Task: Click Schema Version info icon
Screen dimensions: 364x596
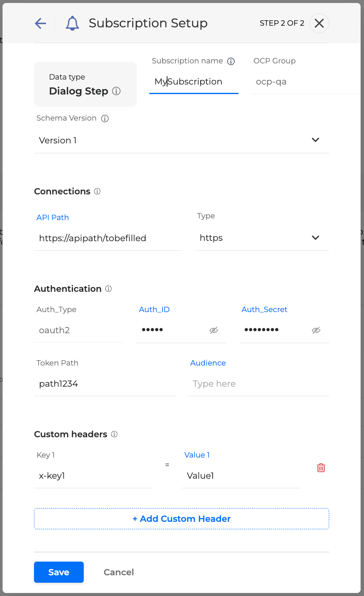Action: (x=105, y=119)
